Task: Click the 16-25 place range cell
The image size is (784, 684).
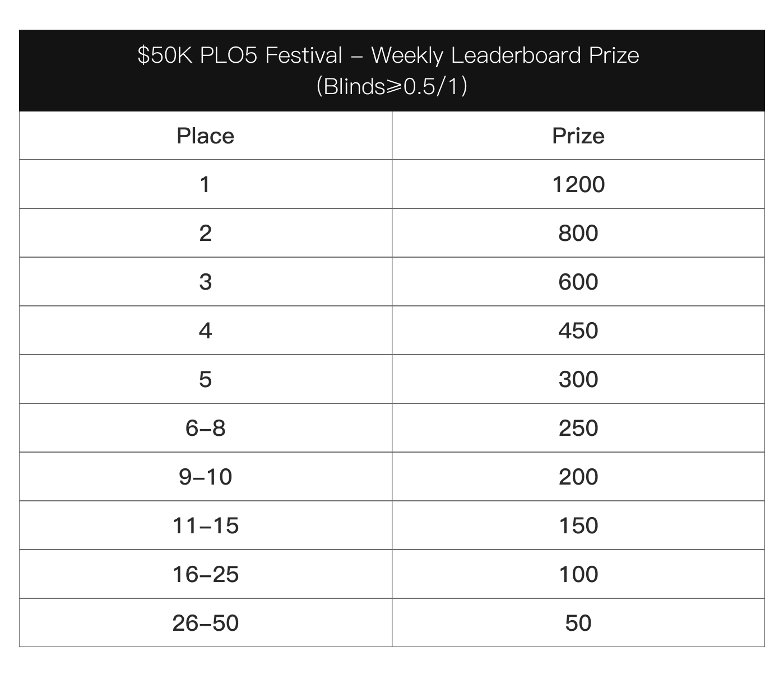Action: [x=206, y=574]
